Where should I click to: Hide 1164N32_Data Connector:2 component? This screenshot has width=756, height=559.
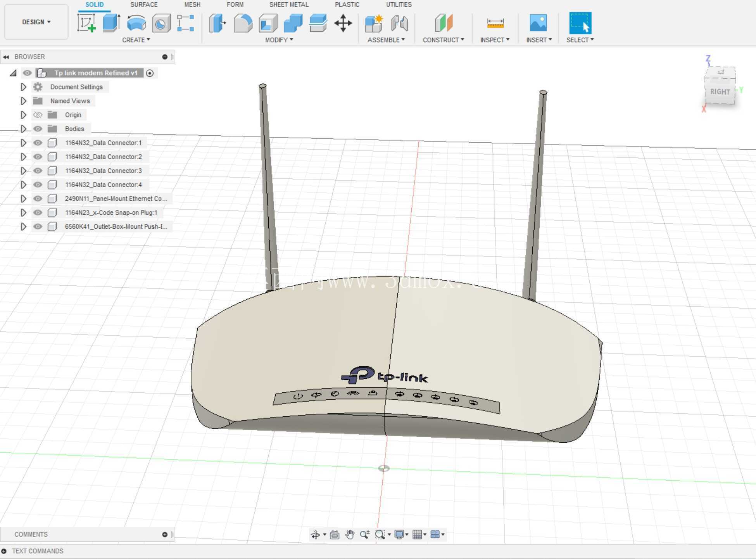coord(38,157)
